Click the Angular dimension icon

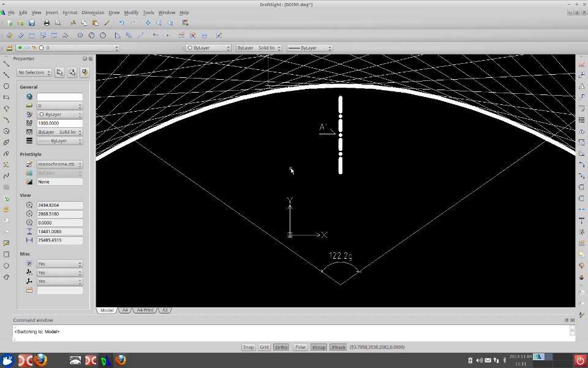click(118, 36)
